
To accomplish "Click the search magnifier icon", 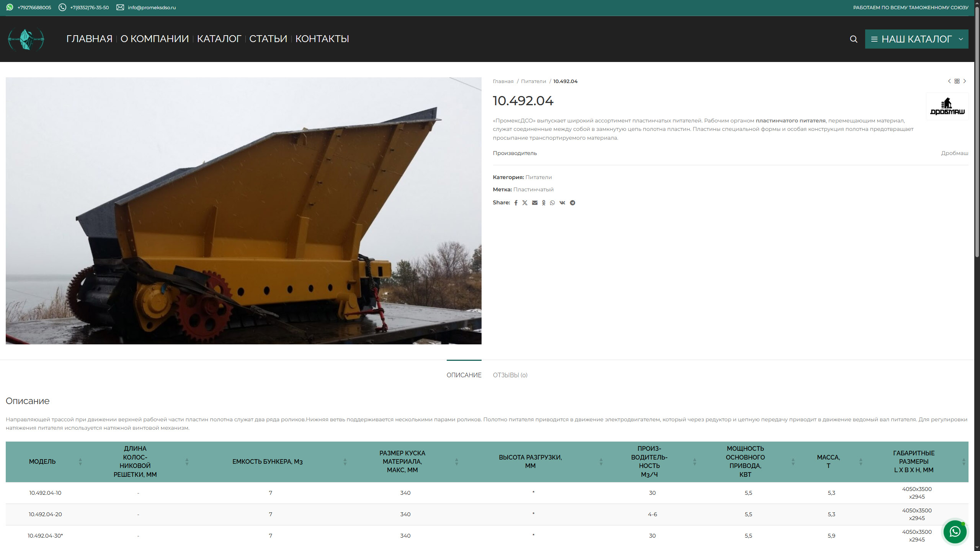I will [x=853, y=39].
